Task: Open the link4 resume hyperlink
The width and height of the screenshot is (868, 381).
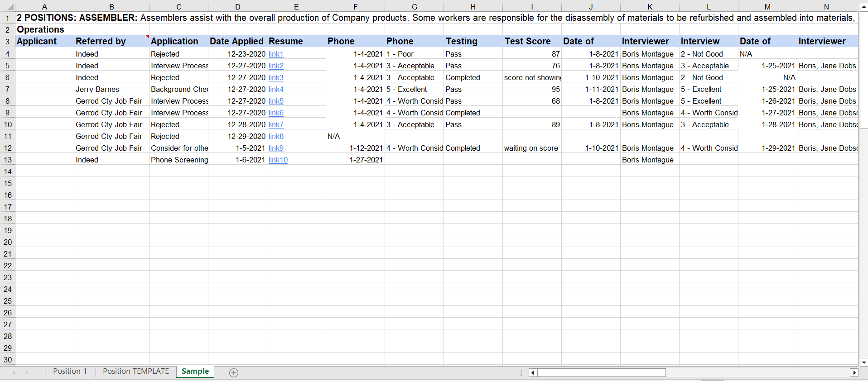Action: (276, 89)
